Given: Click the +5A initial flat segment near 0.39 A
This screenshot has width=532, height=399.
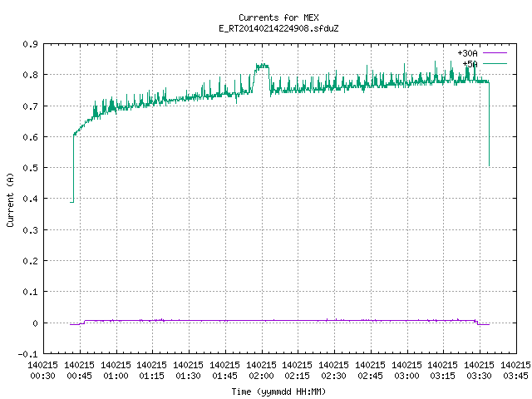Looking at the screenshot, I should (x=72, y=202).
